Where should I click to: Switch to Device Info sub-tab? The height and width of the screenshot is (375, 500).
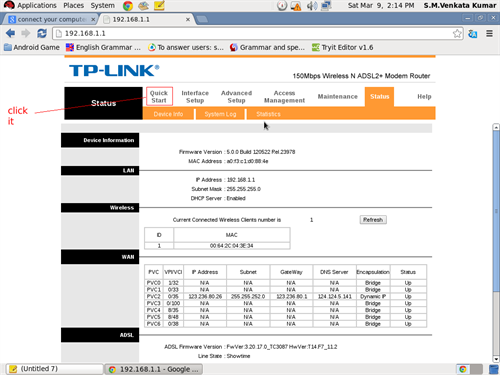pos(168,114)
